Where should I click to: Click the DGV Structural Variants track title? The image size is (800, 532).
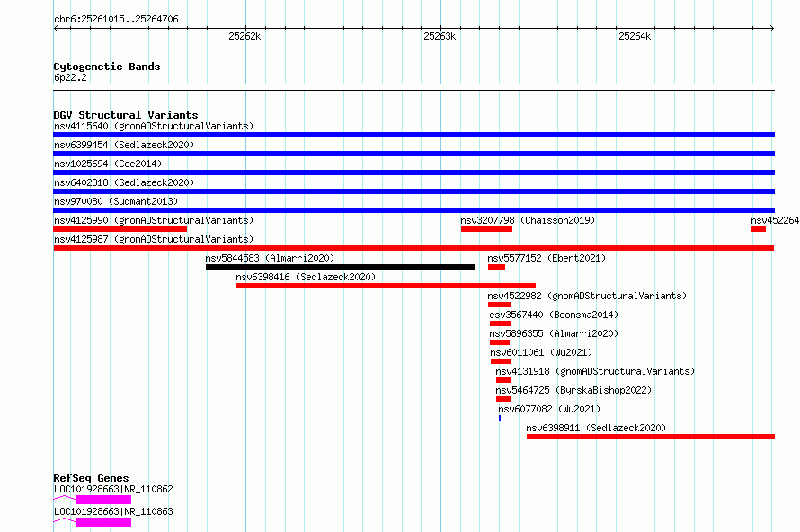coord(126,115)
